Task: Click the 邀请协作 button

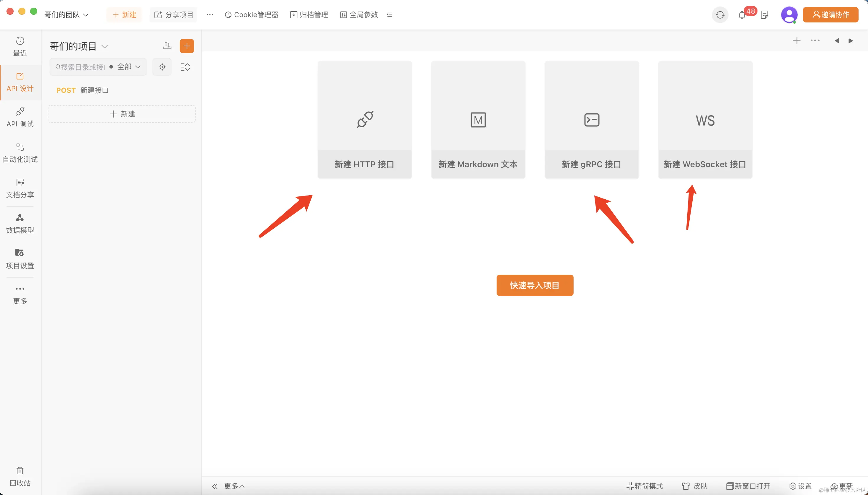Action: pos(830,14)
